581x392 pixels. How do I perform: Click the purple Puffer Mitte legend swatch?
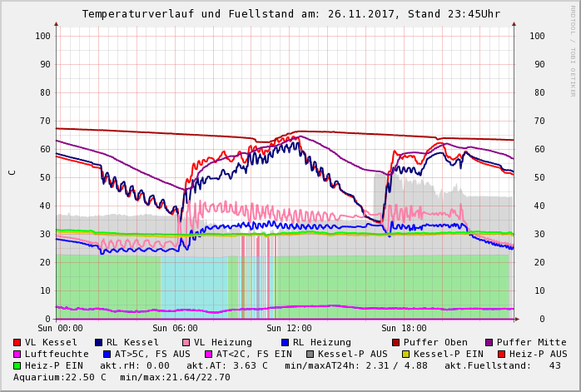click(489, 343)
